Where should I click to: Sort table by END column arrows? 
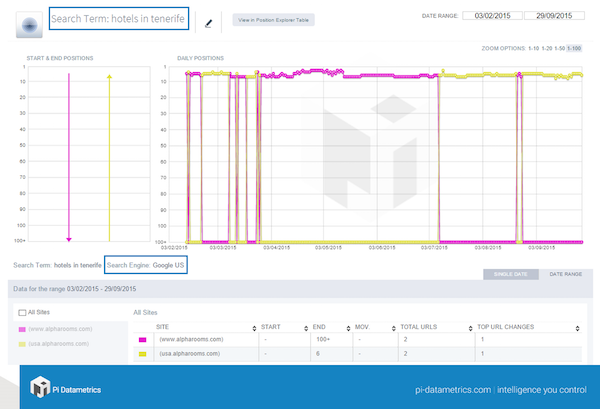(348, 328)
